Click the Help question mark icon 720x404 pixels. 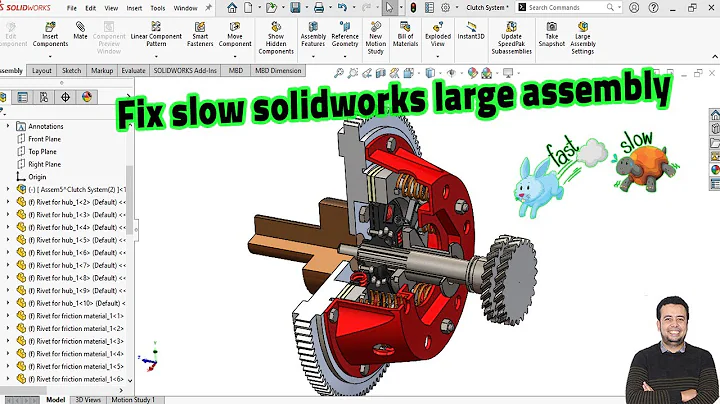tap(653, 7)
